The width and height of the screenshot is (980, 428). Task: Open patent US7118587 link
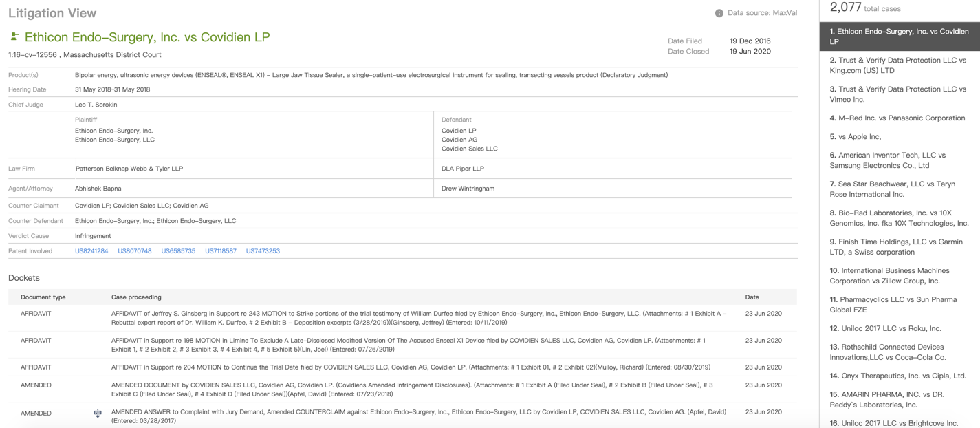click(221, 251)
